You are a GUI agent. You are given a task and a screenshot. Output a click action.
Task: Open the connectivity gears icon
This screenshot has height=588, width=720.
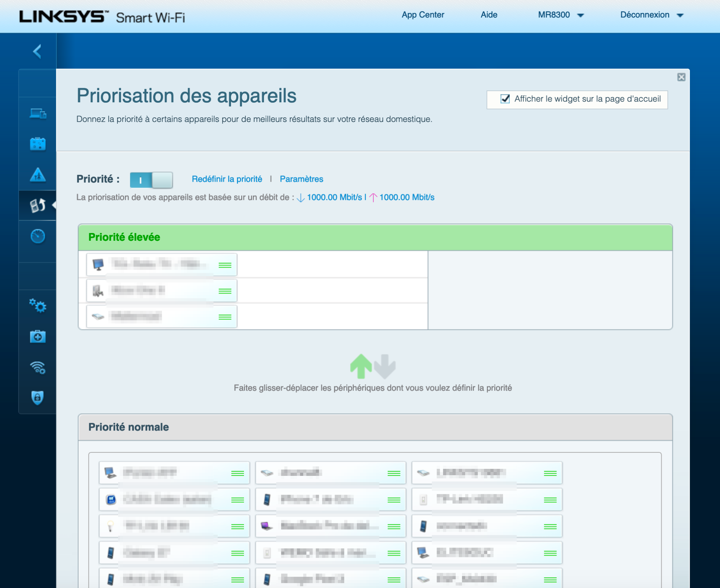[38, 306]
